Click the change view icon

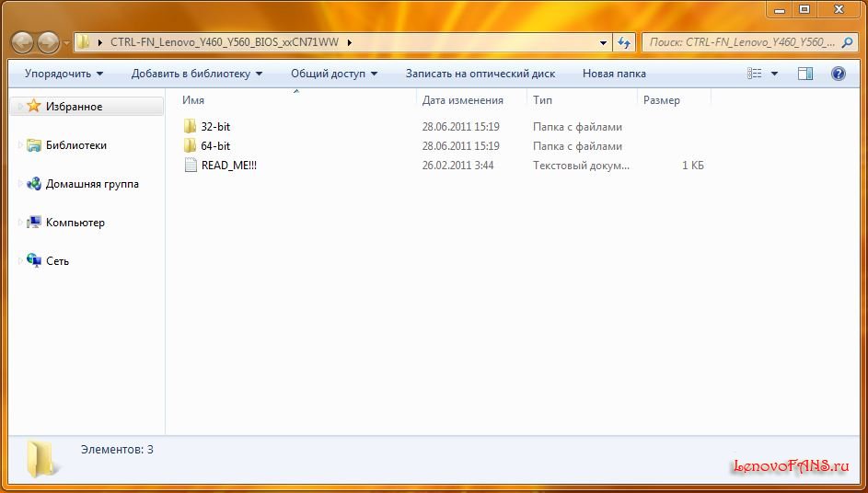click(756, 74)
